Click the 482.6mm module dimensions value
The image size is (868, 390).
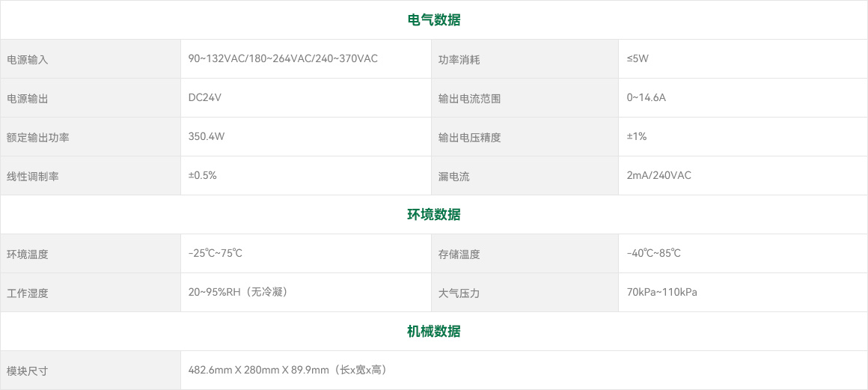click(287, 370)
